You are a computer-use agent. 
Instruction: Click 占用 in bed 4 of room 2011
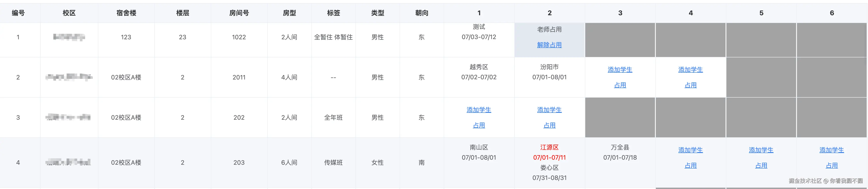tap(690, 85)
